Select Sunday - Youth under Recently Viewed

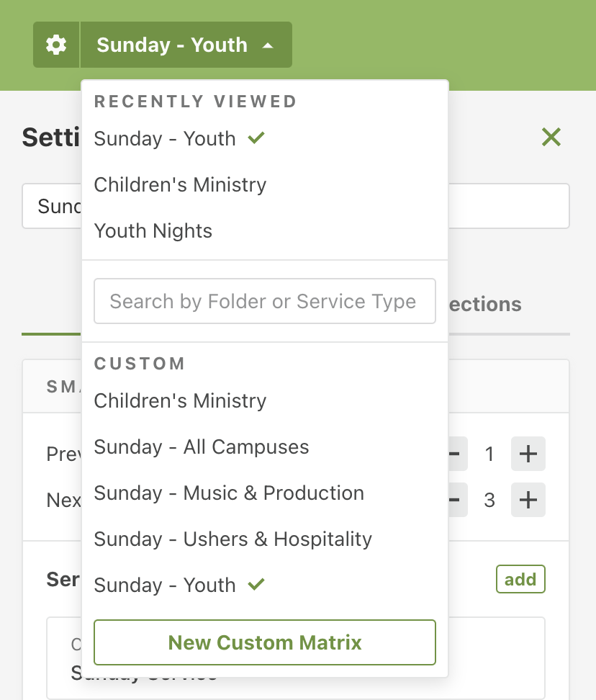point(165,138)
